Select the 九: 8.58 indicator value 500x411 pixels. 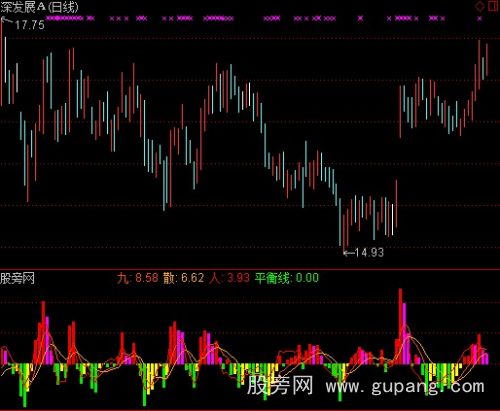(x=138, y=278)
